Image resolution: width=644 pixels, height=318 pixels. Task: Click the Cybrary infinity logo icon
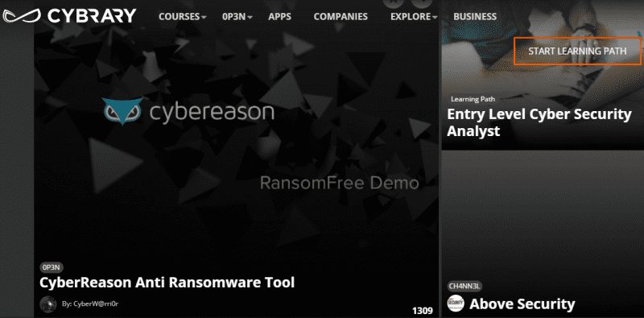(22, 16)
